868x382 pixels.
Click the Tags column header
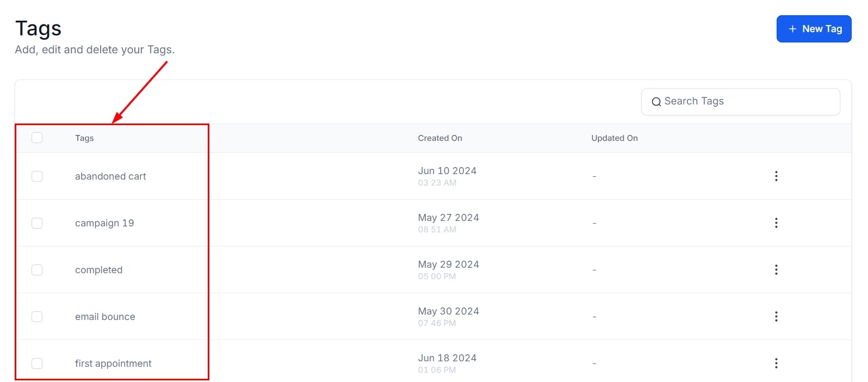(84, 138)
